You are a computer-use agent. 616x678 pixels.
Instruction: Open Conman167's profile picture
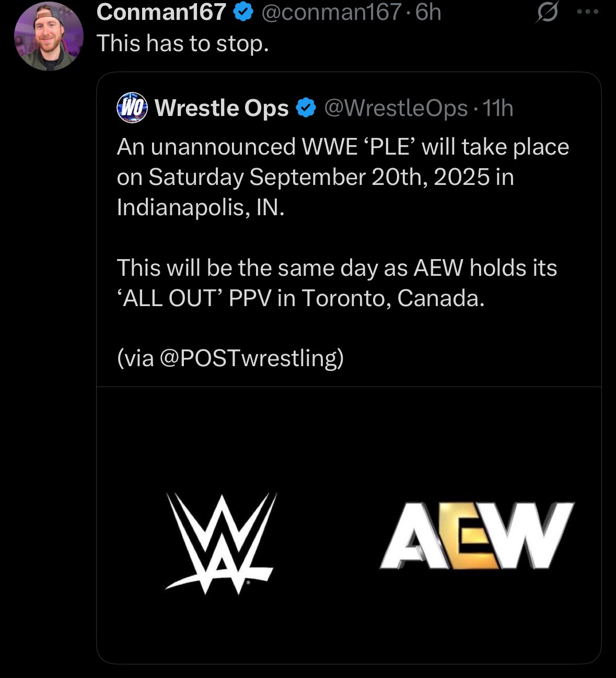click(48, 37)
